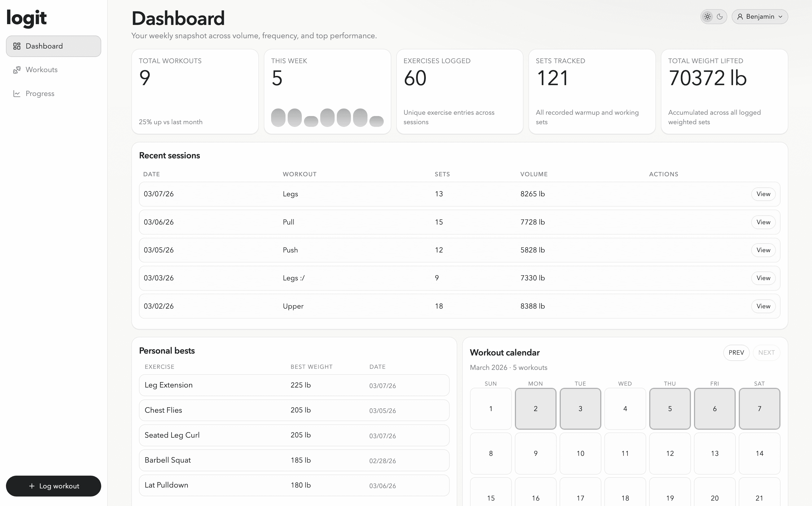The height and width of the screenshot is (506, 812).
Task: Click the user profile icon beside Benjamin
Action: point(740,17)
